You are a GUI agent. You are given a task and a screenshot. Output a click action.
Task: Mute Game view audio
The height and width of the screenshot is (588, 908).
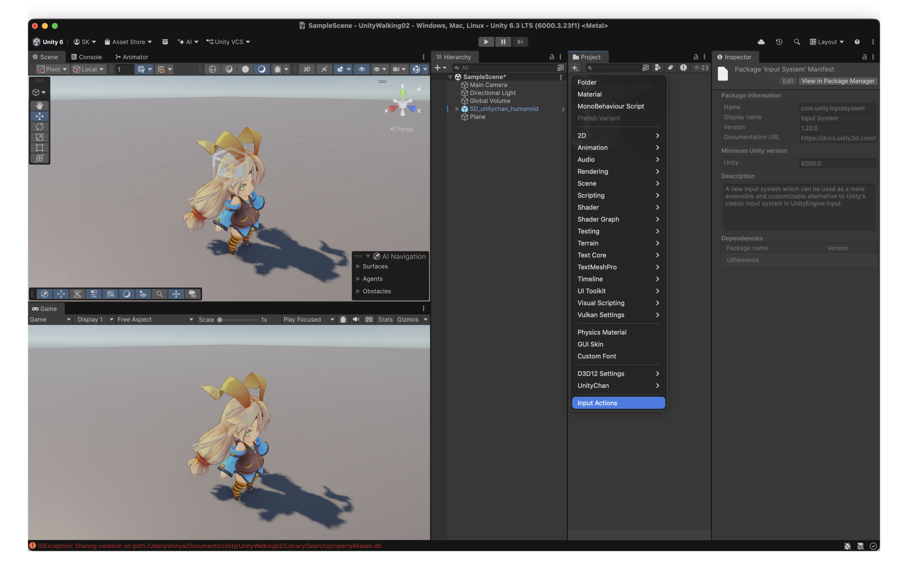(x=355, y=320)
